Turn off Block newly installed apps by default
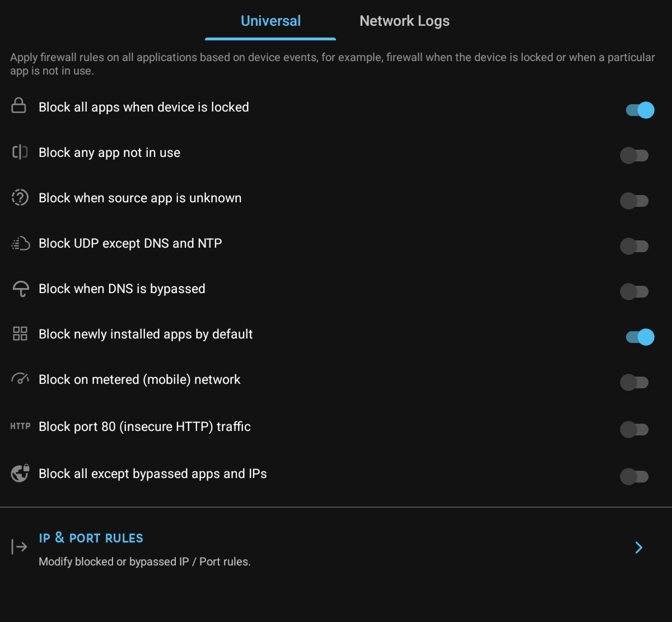 pyautogui.click(x=640, y=337)
